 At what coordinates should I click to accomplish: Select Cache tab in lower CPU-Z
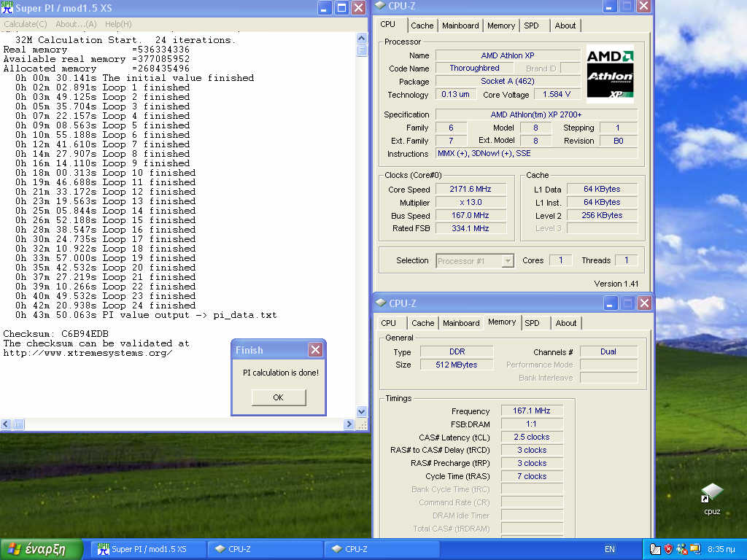(x=423, y=323)
